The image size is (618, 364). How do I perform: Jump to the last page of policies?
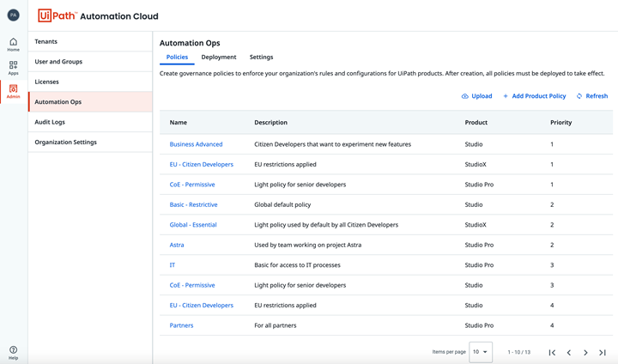603,352
